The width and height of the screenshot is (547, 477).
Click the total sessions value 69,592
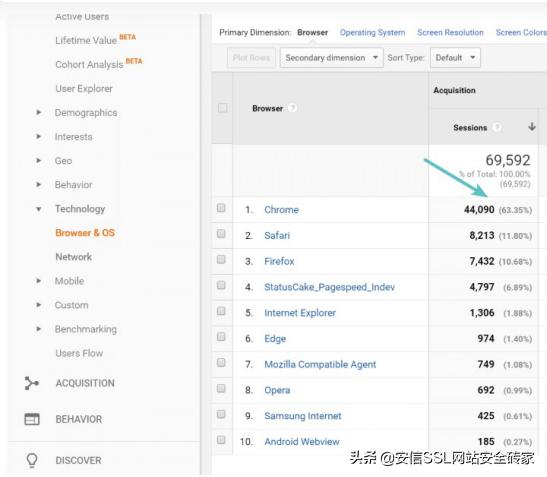pyautogui.click(x=508, y=160)
